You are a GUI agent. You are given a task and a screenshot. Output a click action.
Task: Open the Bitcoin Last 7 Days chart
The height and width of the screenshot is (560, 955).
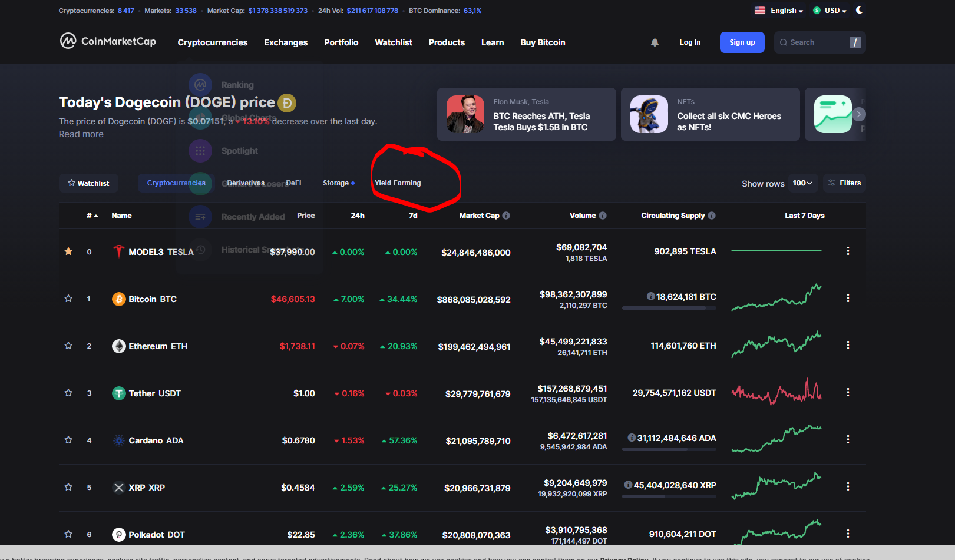776,298
